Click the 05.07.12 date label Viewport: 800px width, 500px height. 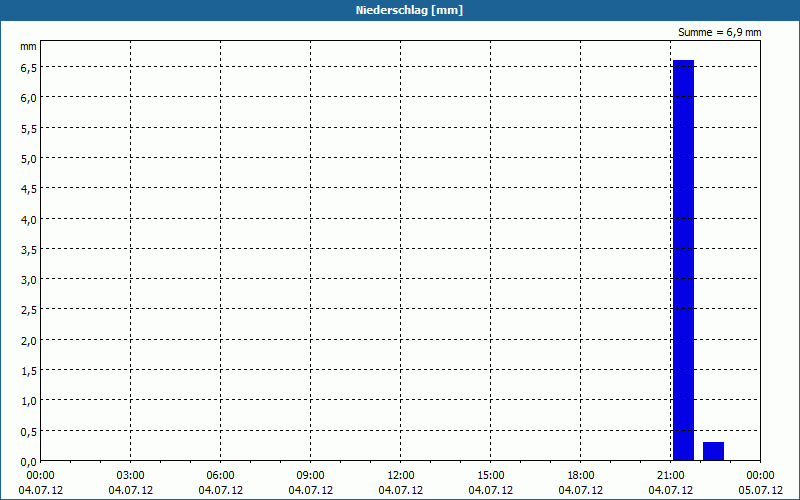click(760, 490)
